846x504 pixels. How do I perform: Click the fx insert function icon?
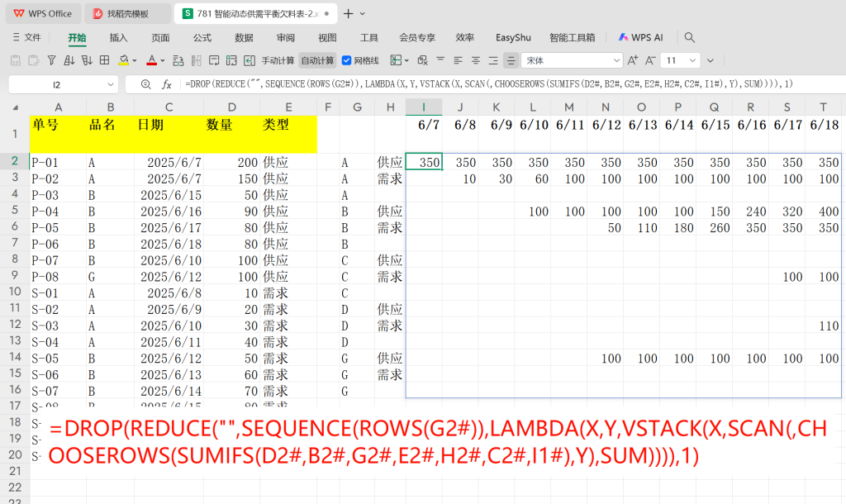167,84
